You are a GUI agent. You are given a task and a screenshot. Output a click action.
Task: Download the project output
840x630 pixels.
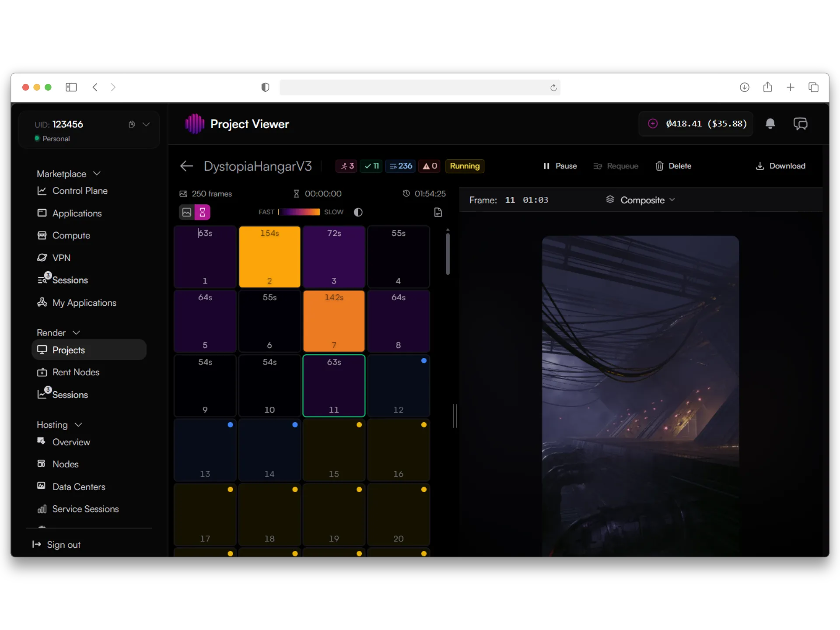click(x=780, y=166)
